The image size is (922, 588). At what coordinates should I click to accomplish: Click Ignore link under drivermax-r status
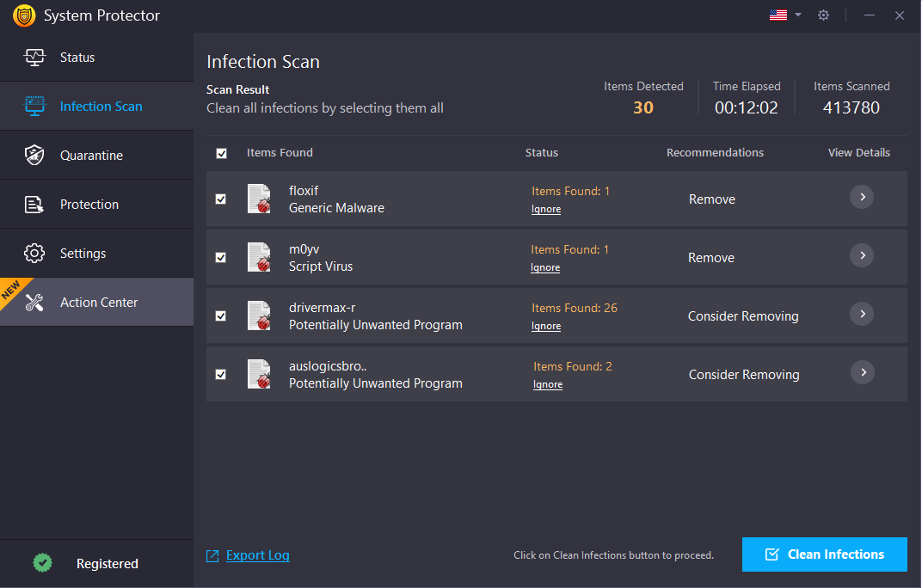click(546, 326)
